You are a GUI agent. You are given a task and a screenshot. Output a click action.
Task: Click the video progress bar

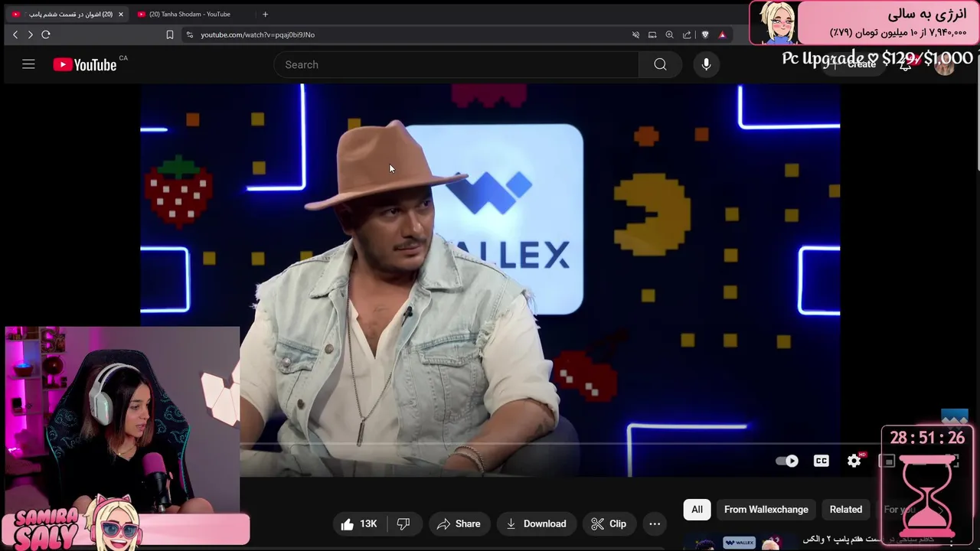pyautogui.click(x=490, y=443)
